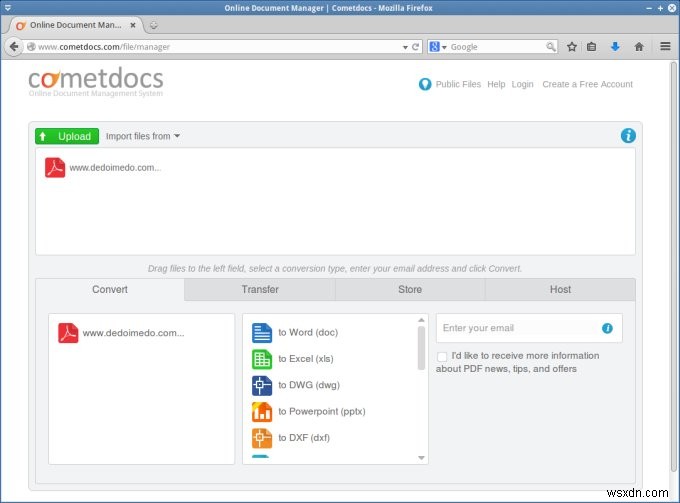Click the conversion list scrollbar thumb
The width and height of the screenshot is (680, 503).
click(x=421, y=348)
